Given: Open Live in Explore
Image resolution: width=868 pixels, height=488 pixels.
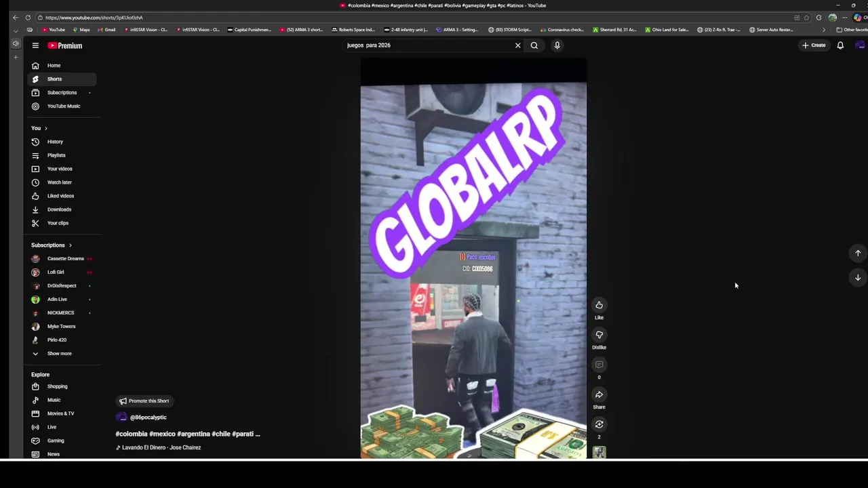Looking at the screenshot, I should click(x=62, y=427).
